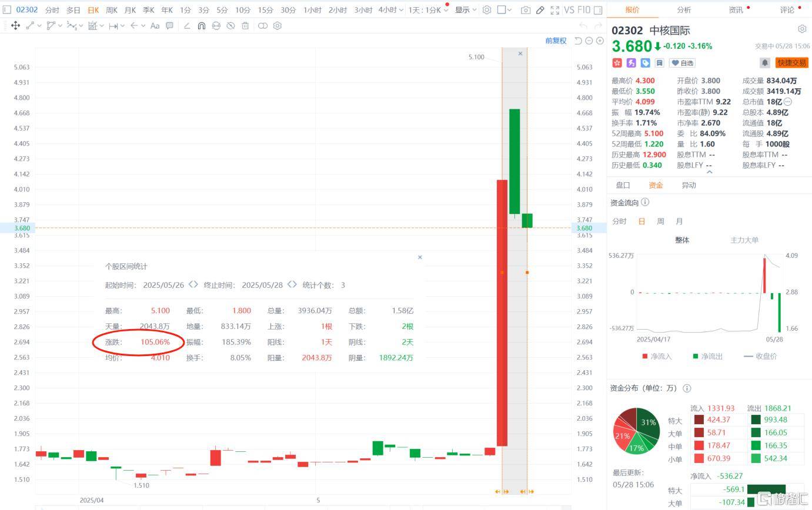Select the 日 money flow period
812x510 pixels.
(x=641, y=222)
